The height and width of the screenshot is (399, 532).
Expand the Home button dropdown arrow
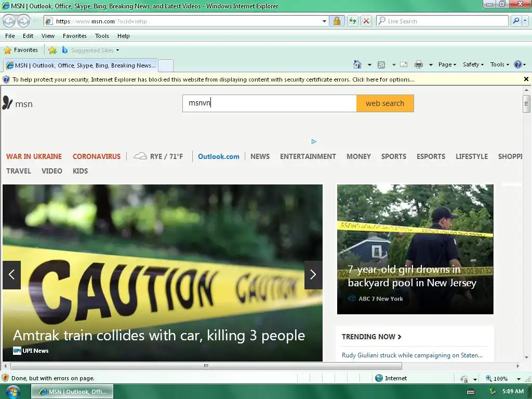click(369, 64)
